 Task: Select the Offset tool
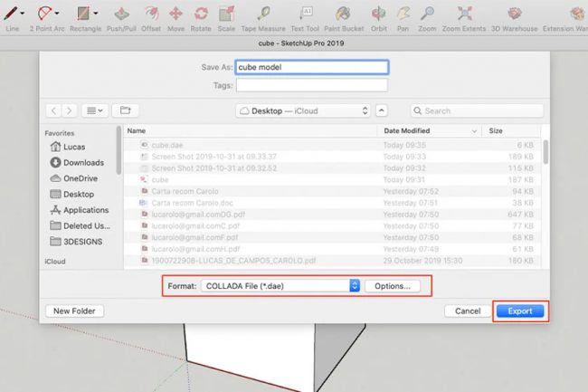(152, 14)
